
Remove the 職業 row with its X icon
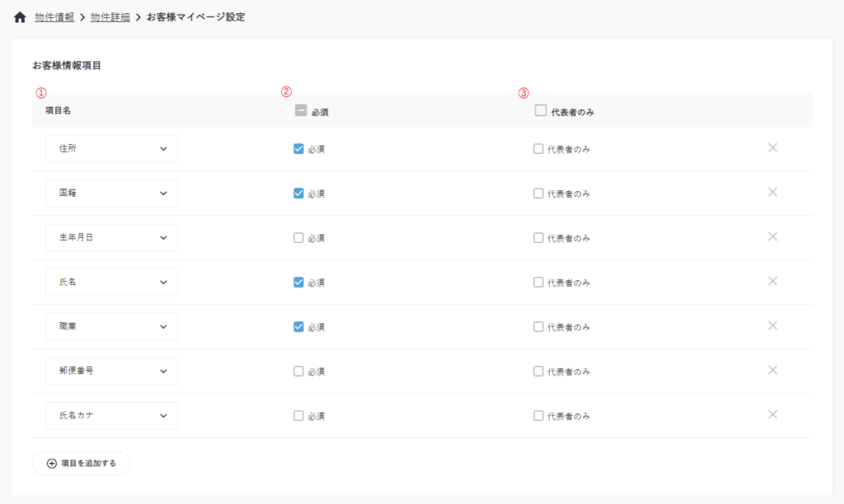pos(772,326)
